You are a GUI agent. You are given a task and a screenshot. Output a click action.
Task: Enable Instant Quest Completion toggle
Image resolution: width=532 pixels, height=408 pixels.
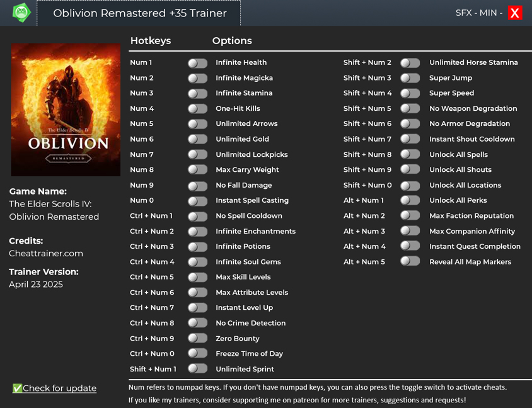pyautogui.click(x=410, y=246)
